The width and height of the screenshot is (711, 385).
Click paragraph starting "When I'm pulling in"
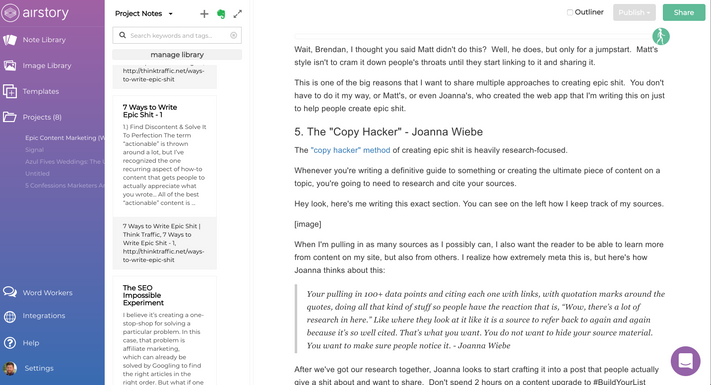pos(479,257)
